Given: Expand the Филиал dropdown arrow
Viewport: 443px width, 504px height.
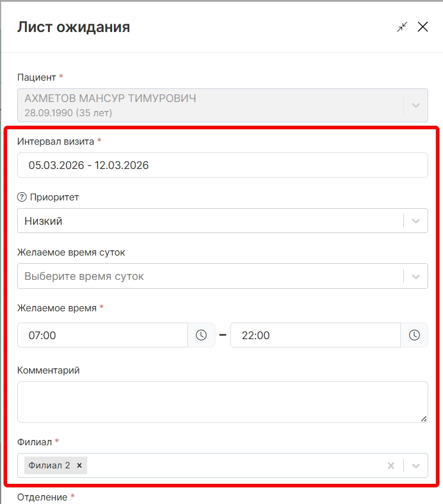Looking at the screenshot, I should tap(416, 465).
